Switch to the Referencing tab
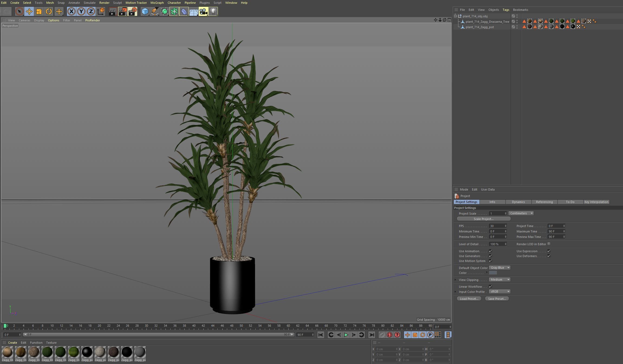Viewport: 623px width, 364px height. [x=544, y=202]
